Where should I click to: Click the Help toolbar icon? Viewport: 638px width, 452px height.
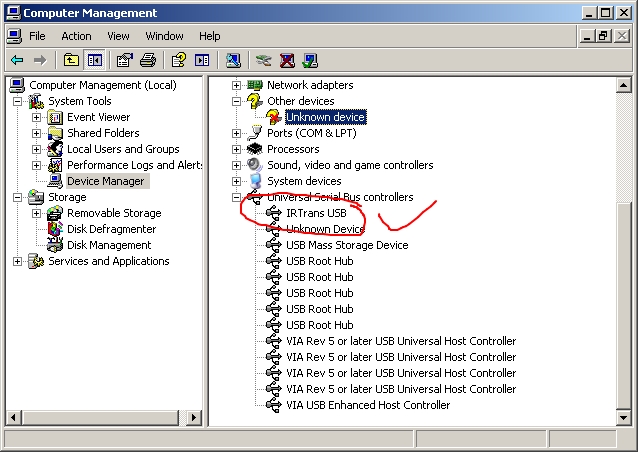pos(179,60)
